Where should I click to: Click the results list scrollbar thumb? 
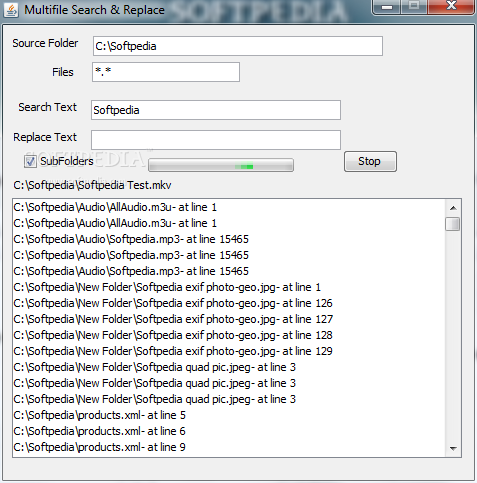click(453, 224)
